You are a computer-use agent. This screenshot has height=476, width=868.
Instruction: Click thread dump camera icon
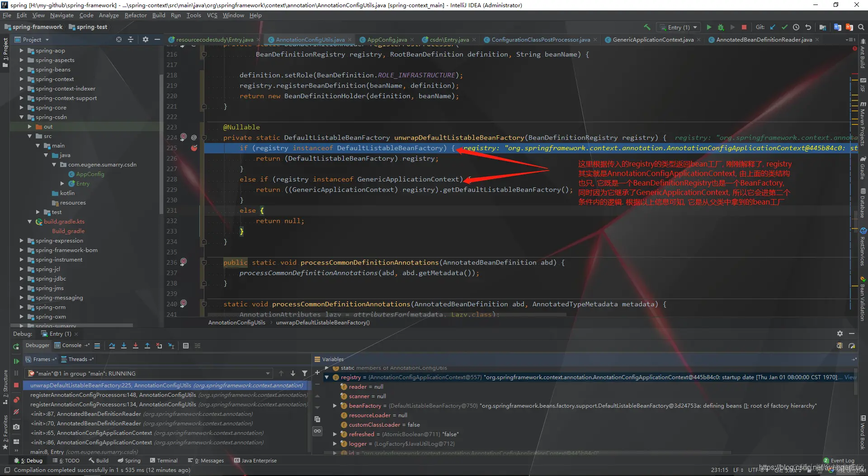16,427
